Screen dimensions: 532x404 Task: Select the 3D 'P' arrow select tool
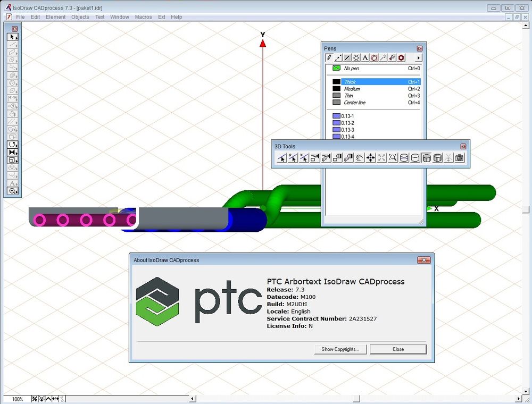293,157
